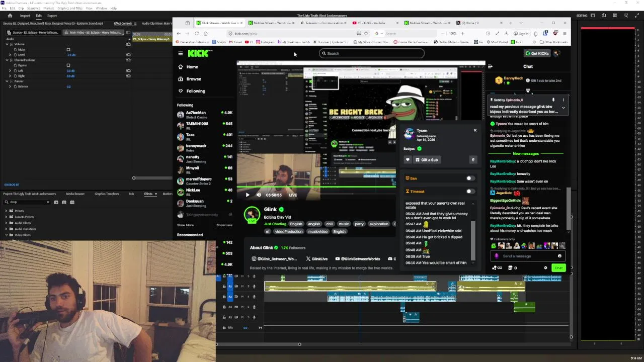Click the Effect Controls zoom scroll handle
The width and height of the screenshot is (644, 362).
coord(134,178)
